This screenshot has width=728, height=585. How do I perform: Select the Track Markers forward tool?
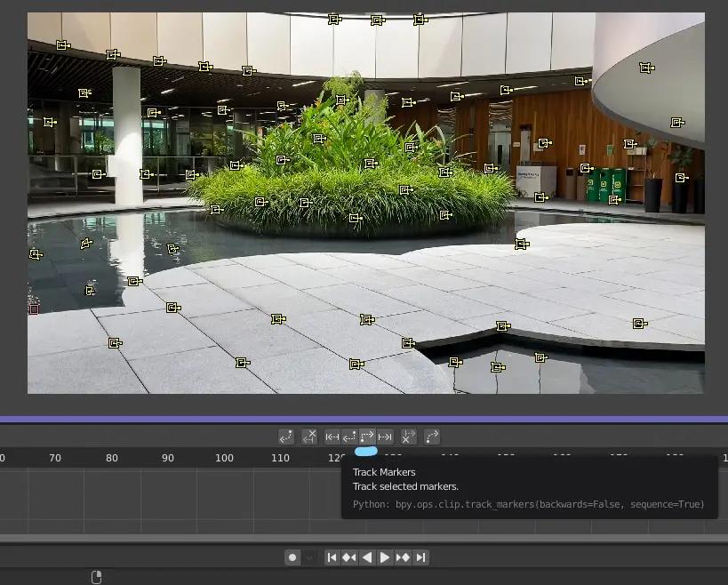pos(365,437)
